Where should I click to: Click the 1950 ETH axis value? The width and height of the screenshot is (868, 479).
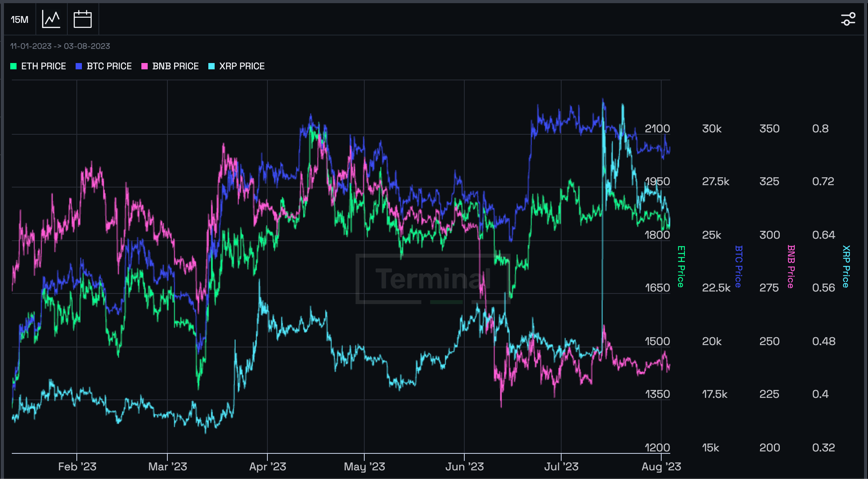point(657,182)
